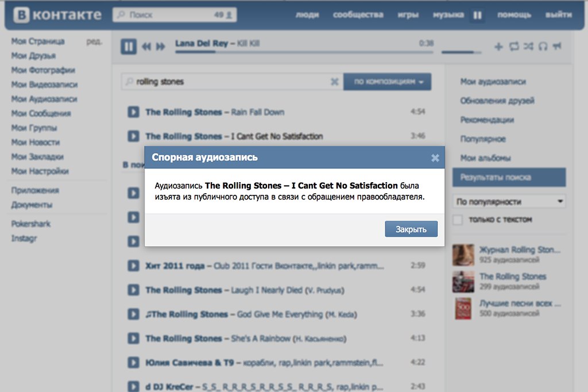
Task: Tick the 'только с текстом' checkbox
Action: [458, 220]
